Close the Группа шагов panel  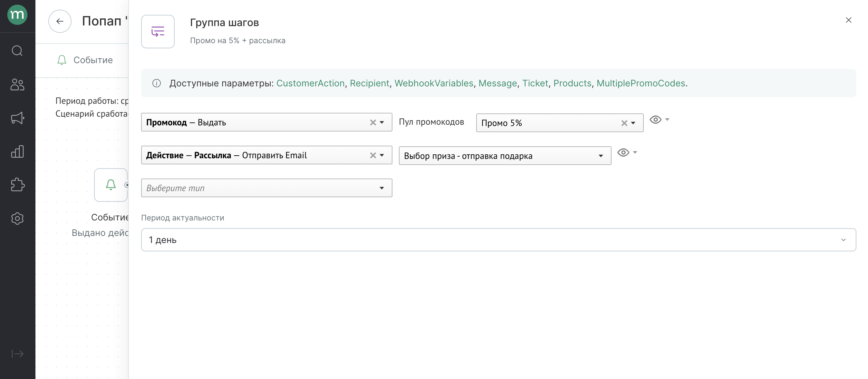click(x=848, y=20)
